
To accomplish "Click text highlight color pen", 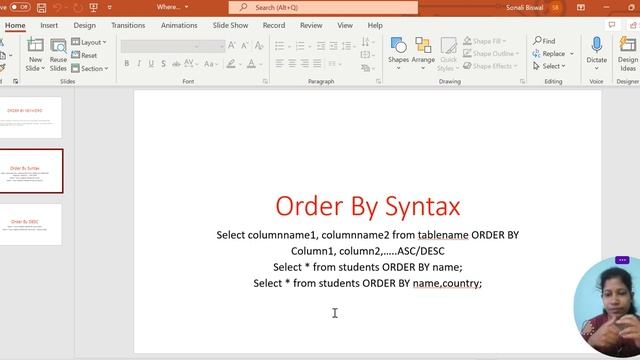I will click(x=231, y=64).
